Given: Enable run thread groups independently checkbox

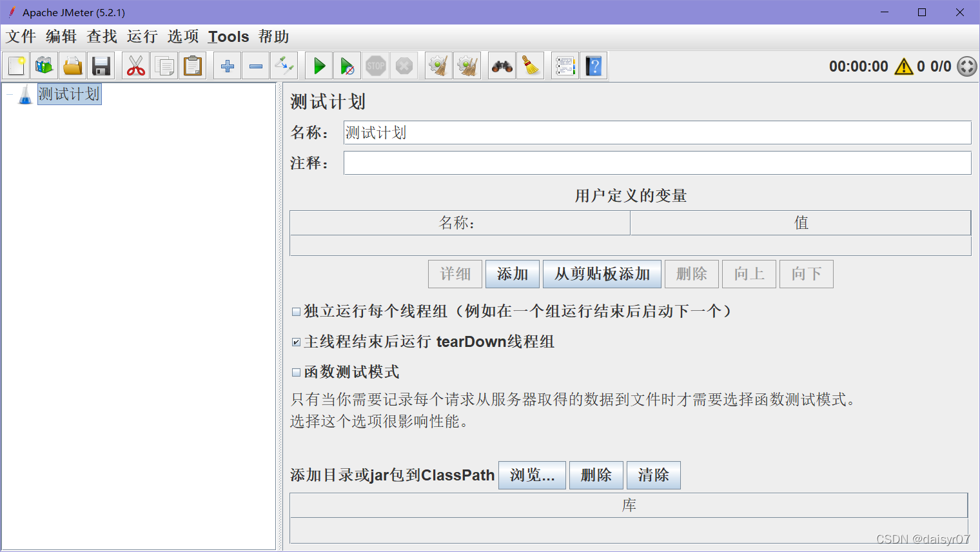Looking at the screenshot, I should click(x=296, y=311).
